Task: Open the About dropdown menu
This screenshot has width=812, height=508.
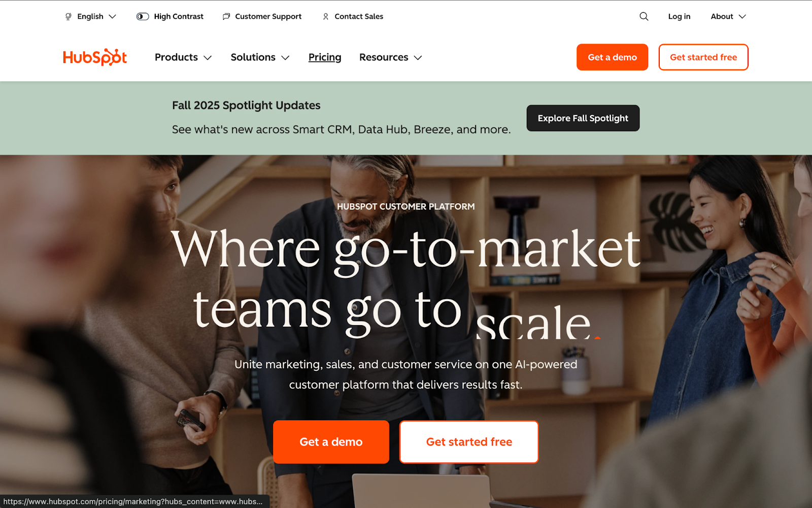Action: pos(728,16)
